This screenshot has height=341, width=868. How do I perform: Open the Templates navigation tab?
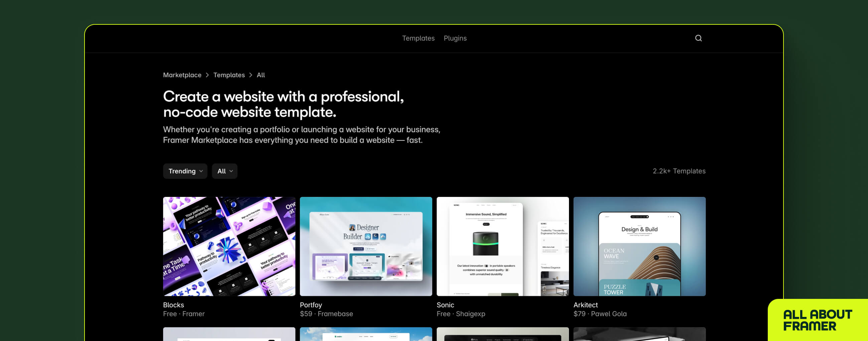click(418, 38)
